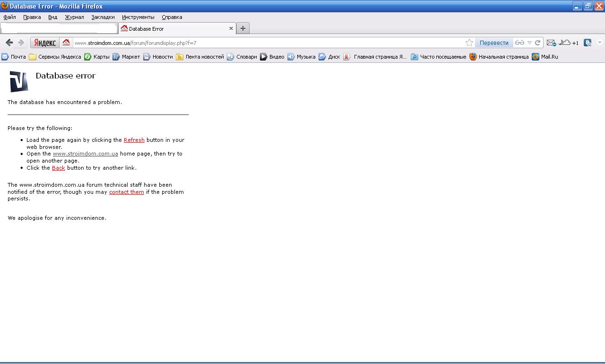Viewport: 605px width, 364px height.
Task: Expand the toolbar overflow chevron
Action: click(600, 43)
